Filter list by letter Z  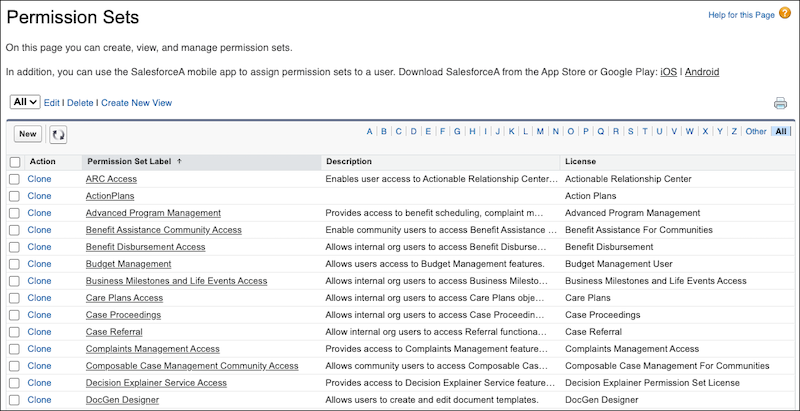734,132
